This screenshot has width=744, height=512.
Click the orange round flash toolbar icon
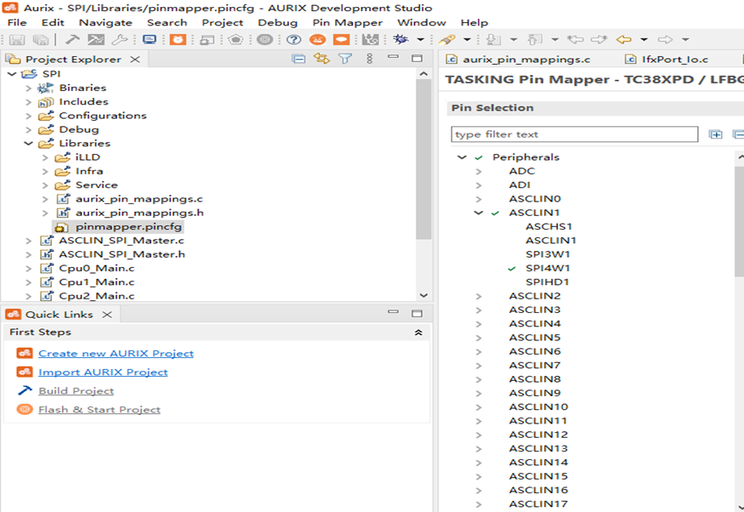coord(317,40)
